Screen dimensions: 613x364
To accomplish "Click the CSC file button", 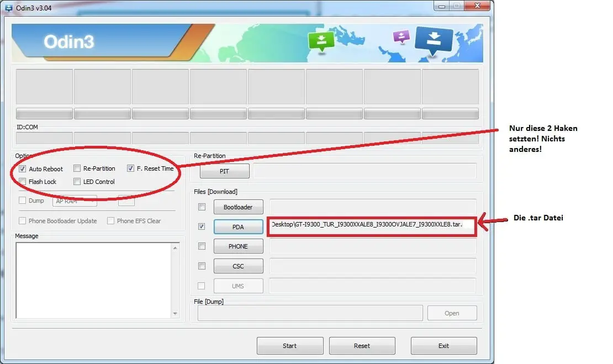I will [x=238, y=266].
